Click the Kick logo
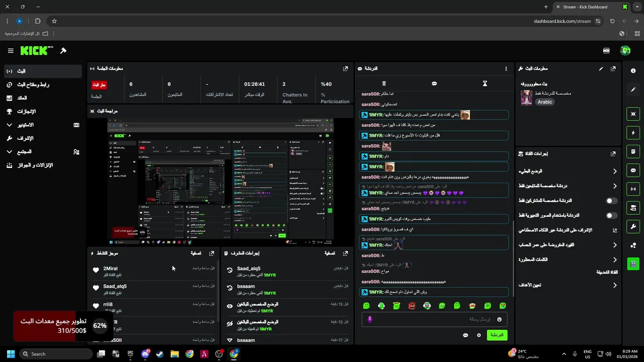 coord(37,51)
